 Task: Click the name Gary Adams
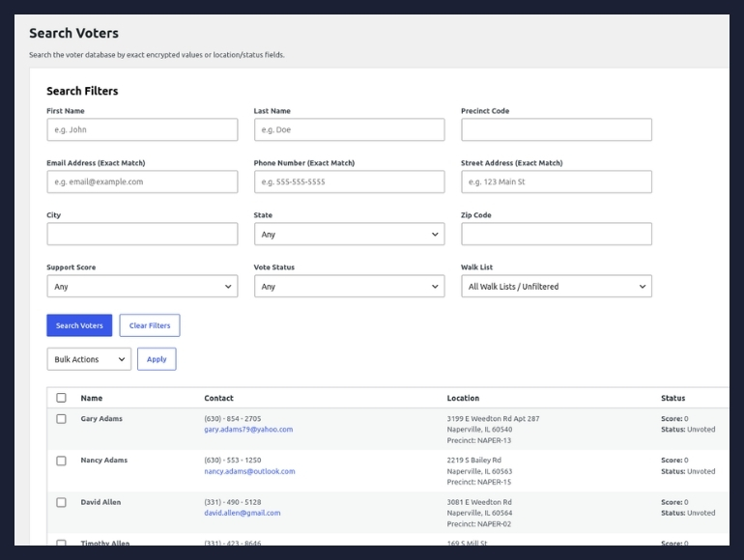point(101,419)
